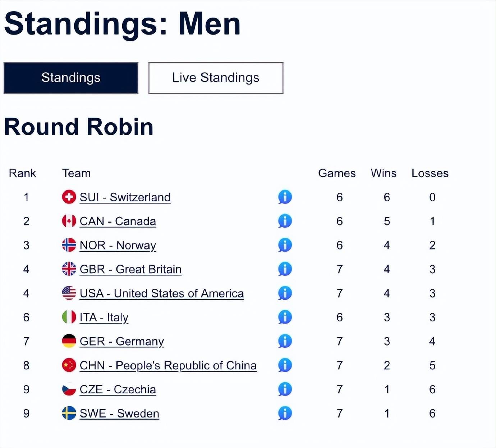The height and width of the screenshot is (448, 496).
Task: Click the Czechia info icon
Action: pos(285,389)
